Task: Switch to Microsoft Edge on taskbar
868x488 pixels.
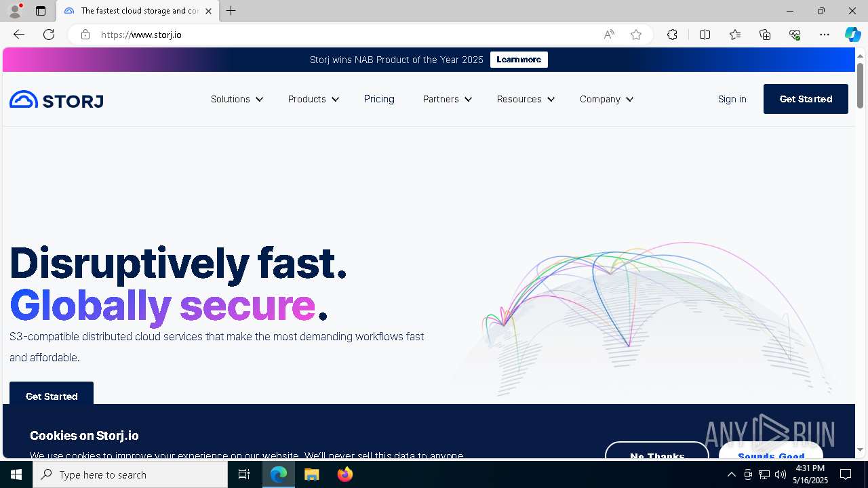Action: (x=279, y=474)
